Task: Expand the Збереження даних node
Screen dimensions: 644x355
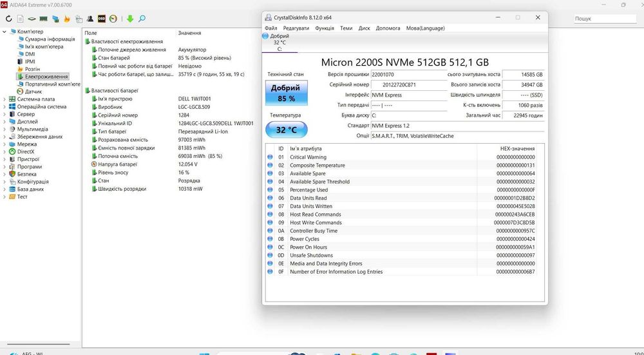Action: click(5, 137)
